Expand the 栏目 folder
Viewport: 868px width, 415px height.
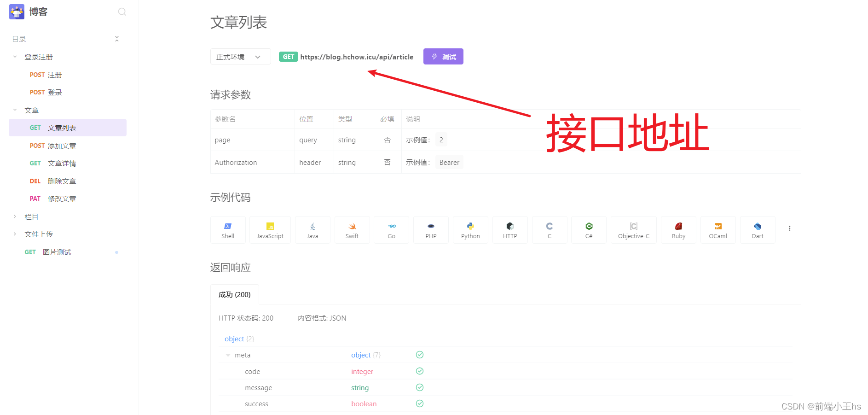pyautogui.click(x=15, y=216)
